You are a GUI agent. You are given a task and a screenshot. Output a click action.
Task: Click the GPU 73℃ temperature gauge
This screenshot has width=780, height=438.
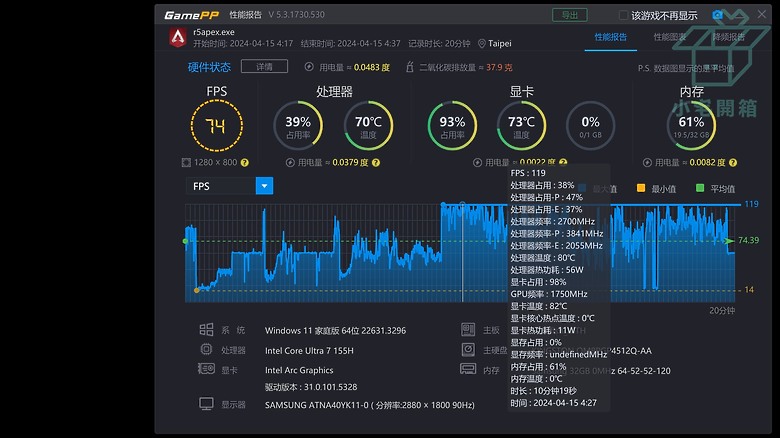pos(521,125)
